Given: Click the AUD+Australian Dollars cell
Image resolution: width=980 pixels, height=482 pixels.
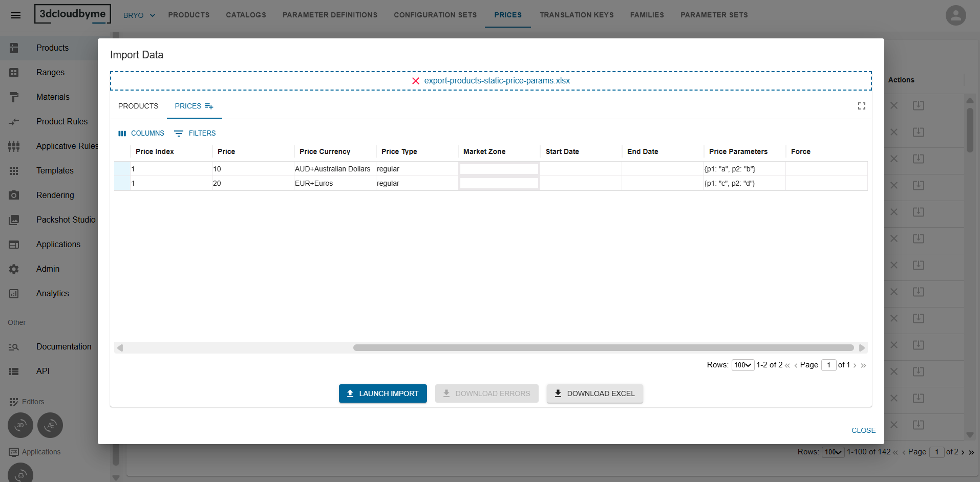Looking at the screenshot, I should point(335,169).
